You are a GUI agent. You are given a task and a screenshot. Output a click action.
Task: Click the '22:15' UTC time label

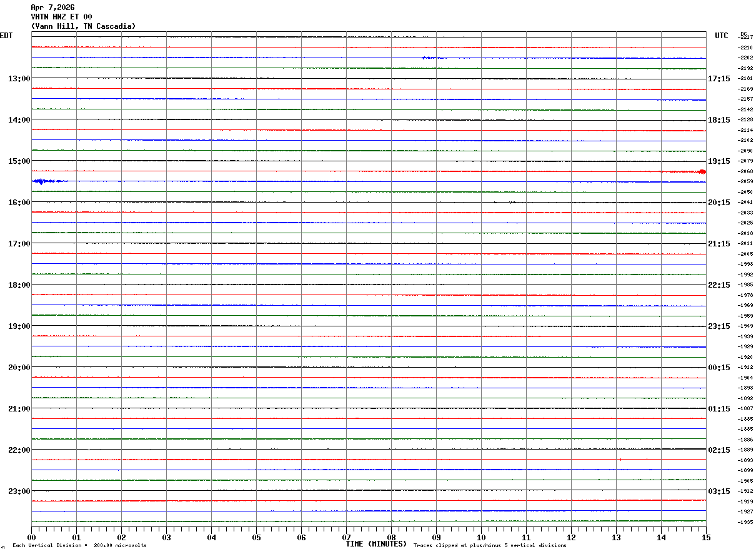coord(719,285)
